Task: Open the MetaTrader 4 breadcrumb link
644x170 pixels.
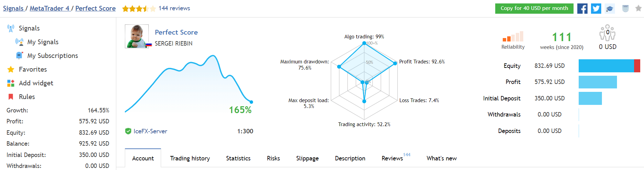Action: pos(49,9)
